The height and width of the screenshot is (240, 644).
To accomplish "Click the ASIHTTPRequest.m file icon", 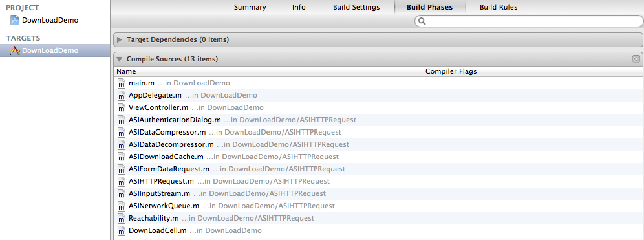I will (121, 181).
